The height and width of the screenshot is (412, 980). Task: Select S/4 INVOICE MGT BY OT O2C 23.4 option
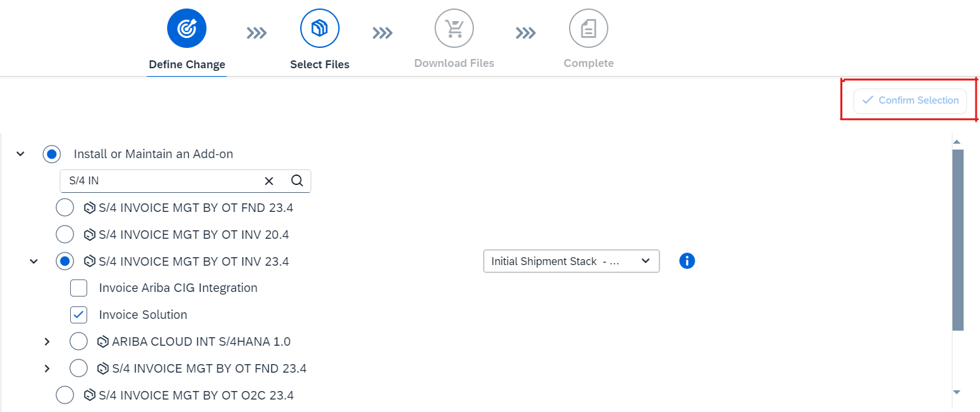(x=65, y=396)
